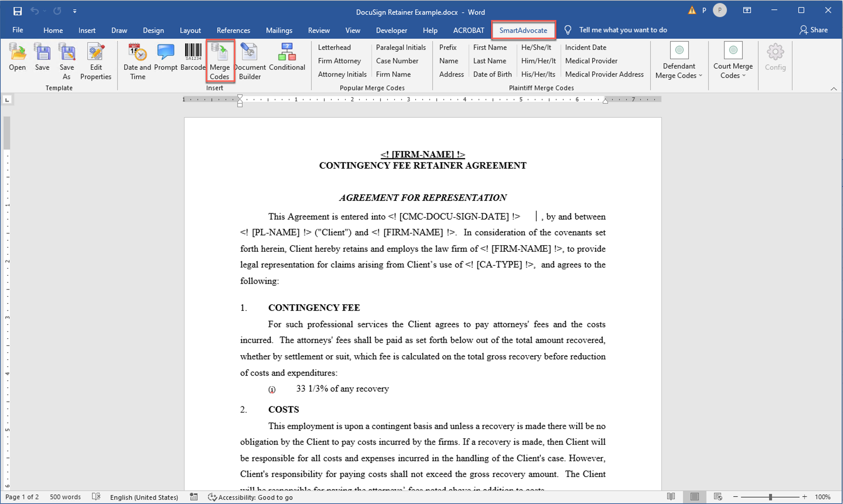Insert the Firm Attorney merge code
The image size is (843, 504).
[x=339, y=61]
